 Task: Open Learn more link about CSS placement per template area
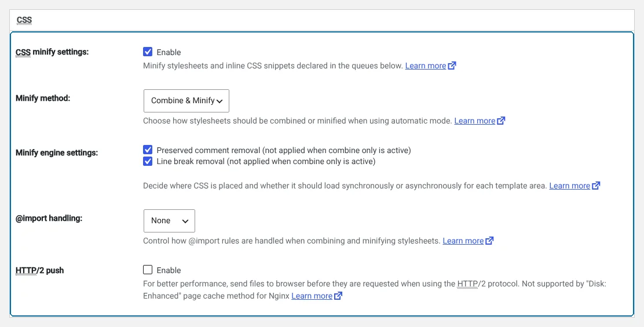570,186
